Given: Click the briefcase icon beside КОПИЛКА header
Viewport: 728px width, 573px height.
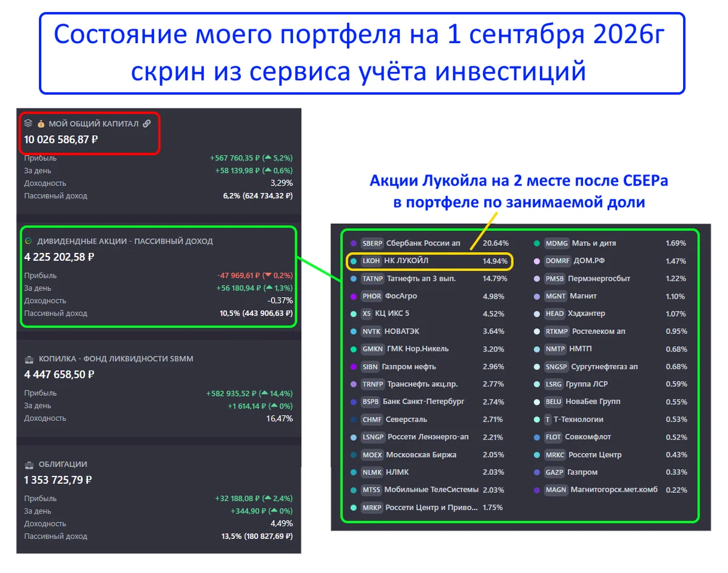Looking at the screenshot, I should (x=29, y=358).
